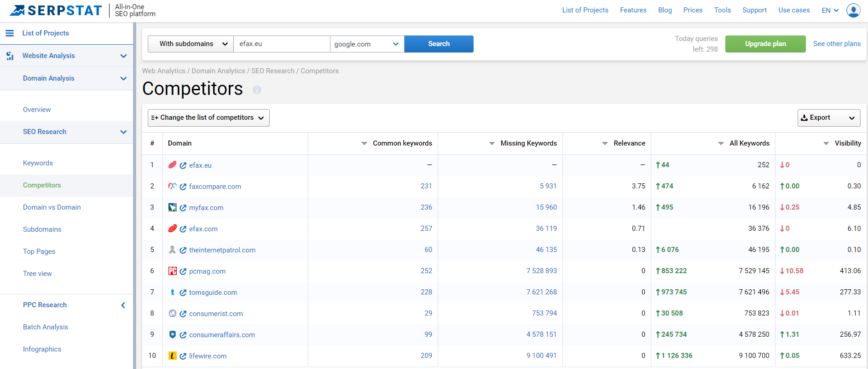The image size is (868, 369).
Task: Follow the See other plans link
Action: click(837, 44)
